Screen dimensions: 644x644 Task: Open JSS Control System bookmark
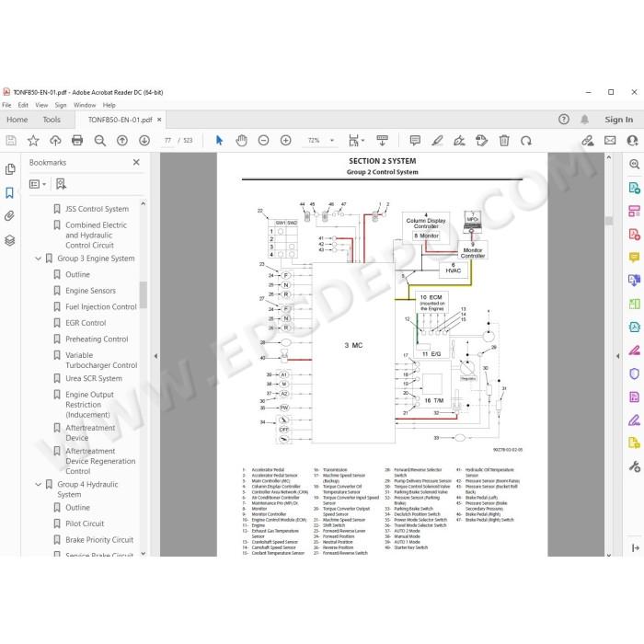tap(97, 209)
